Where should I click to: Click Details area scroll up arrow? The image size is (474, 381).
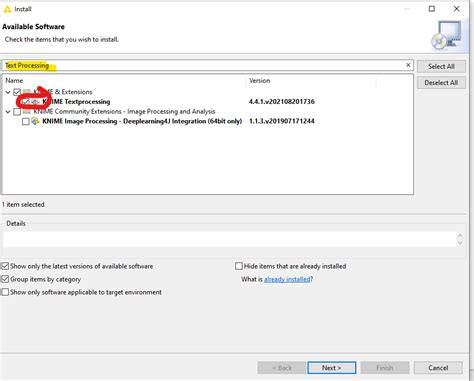pyautogui.click(x=460, y=235)
